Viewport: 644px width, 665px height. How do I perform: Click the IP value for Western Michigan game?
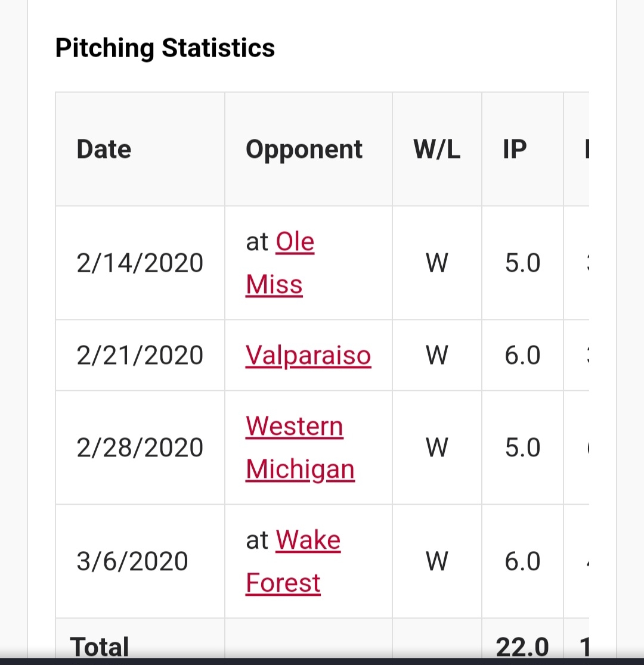[522, 448]
